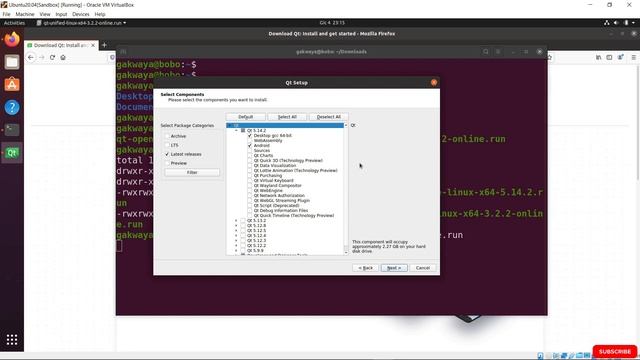Expand the Qt 5.12.5 tree node

[236, 231]
